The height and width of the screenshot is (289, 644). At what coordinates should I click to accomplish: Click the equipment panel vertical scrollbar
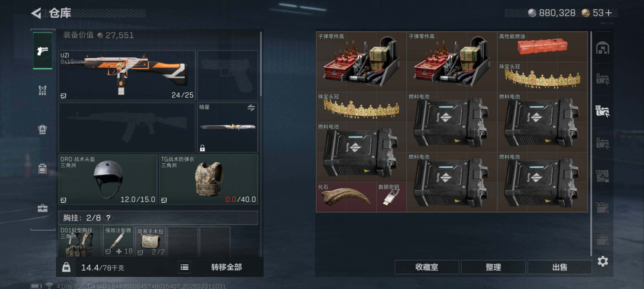pos(261,64)
